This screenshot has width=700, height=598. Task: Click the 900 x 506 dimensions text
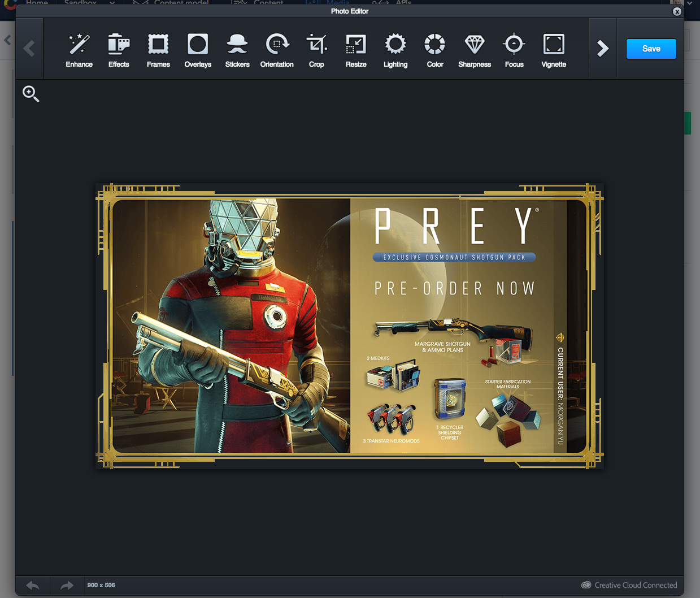[101, 585]
